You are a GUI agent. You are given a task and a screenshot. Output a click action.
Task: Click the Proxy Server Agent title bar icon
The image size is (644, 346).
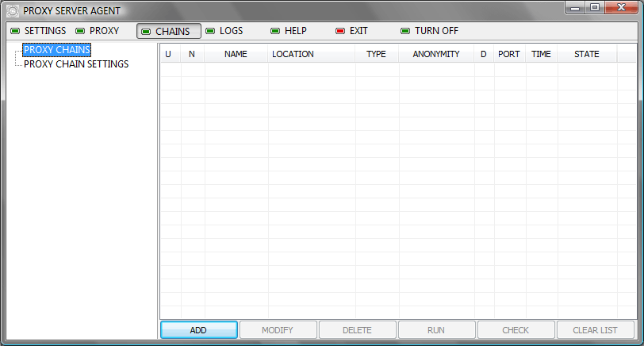[13, 11]
